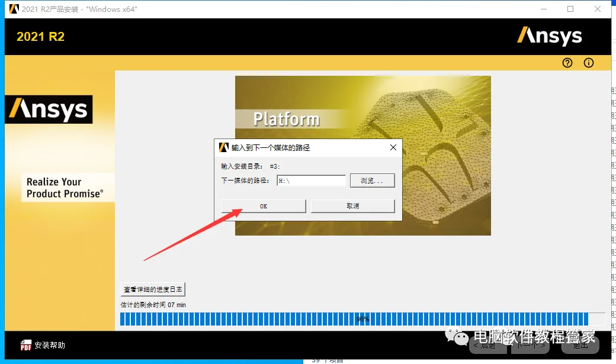Screen dimensions: 616x364
Task: View the detailed progress log
Action: [x=153, y=289]
